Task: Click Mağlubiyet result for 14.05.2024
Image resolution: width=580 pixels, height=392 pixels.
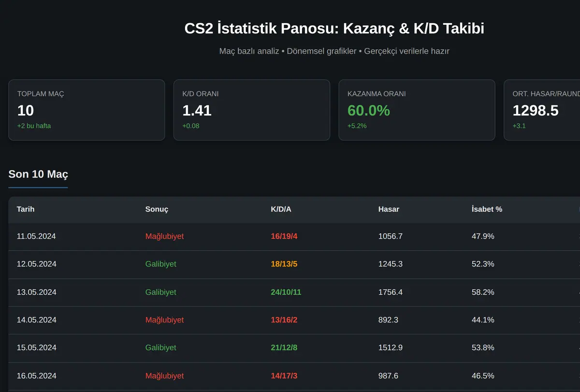Action: click(164, 320)
